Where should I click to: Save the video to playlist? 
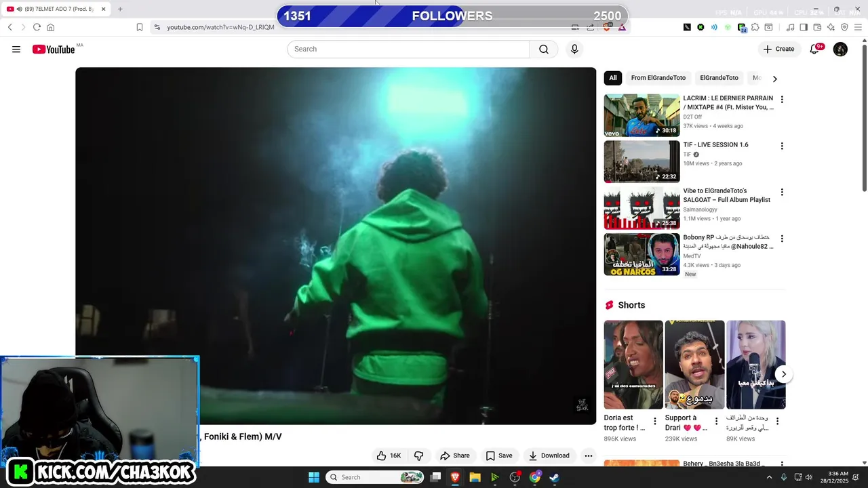[499, 455]
